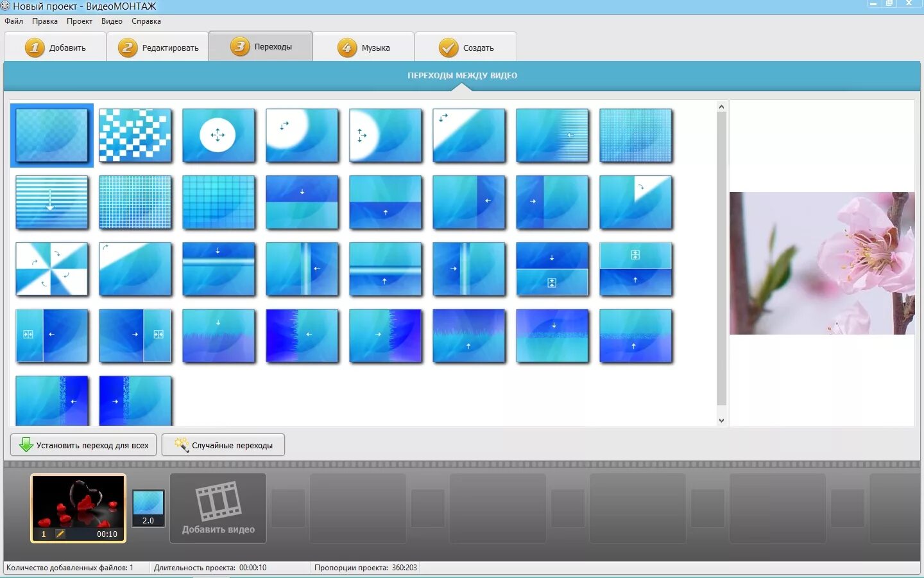Screen dimensions: 924x578
Task: Click the Количество добавленных файлов status text
Action: pos(70,568)
